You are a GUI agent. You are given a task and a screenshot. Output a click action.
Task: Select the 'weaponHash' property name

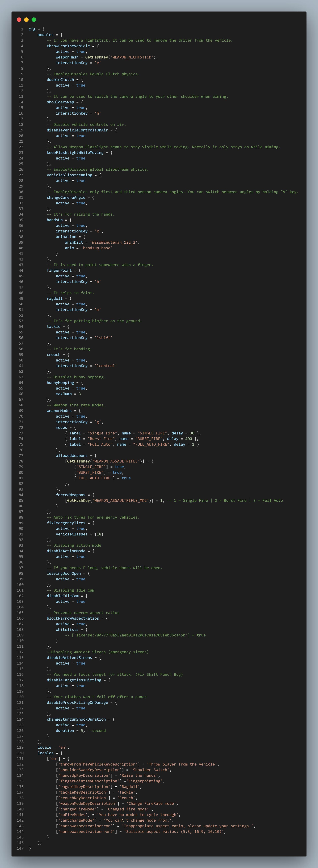67,57
